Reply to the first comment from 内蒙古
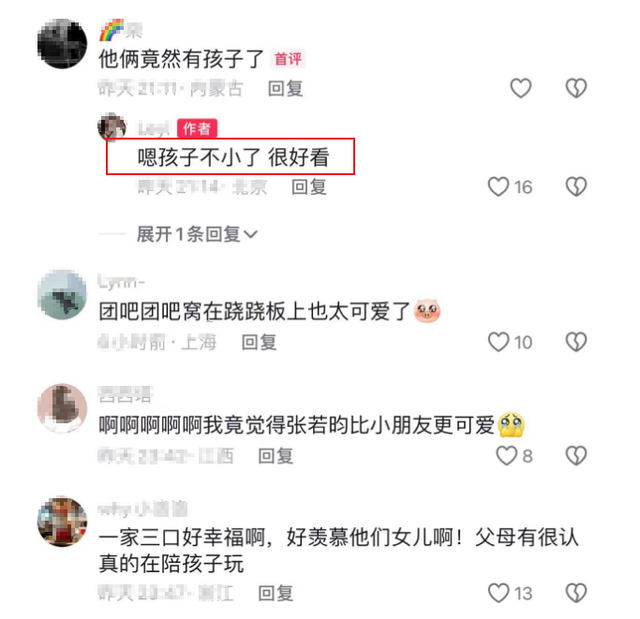 click(x=285, y=89)
